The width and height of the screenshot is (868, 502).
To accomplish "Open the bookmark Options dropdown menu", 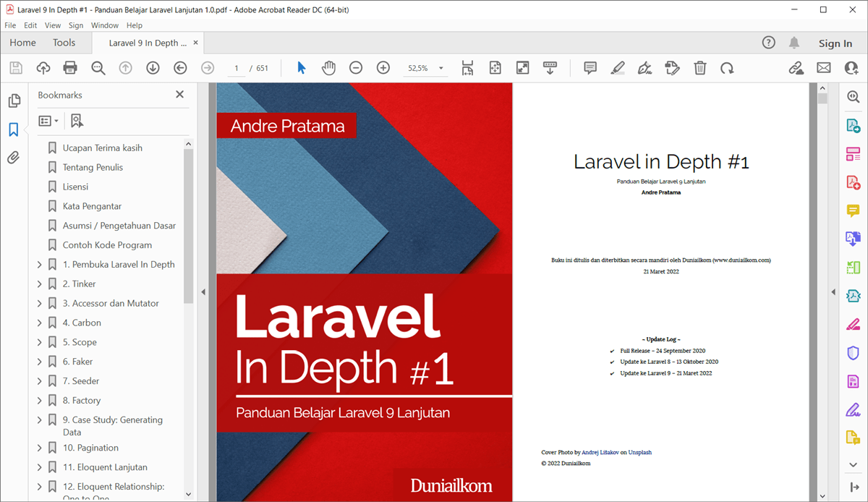I will tap(48, 121).
